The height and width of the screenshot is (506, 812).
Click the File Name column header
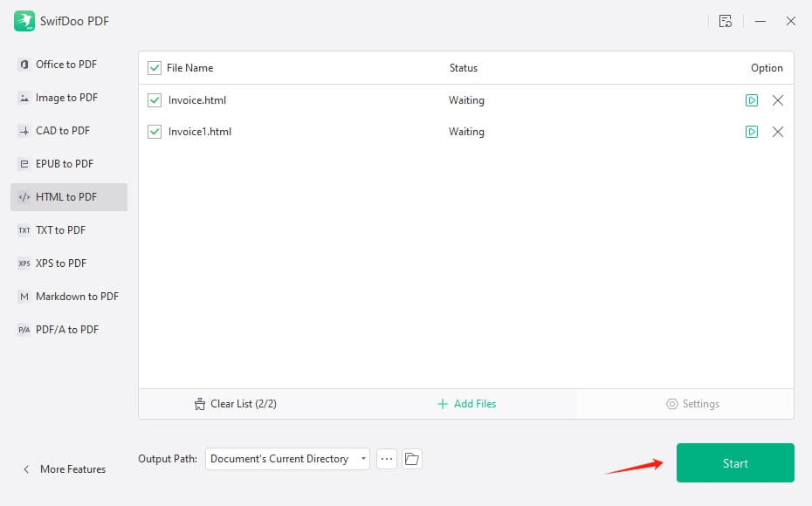(190, 68)
